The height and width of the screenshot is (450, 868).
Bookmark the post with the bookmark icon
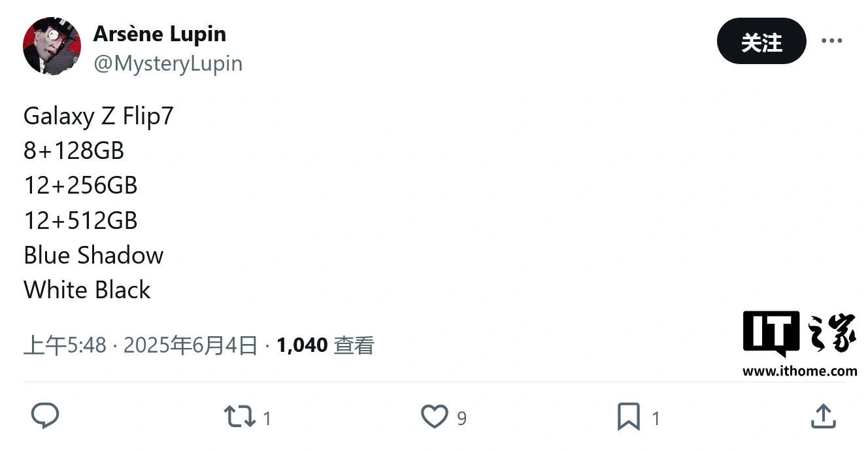click(628, 417)
